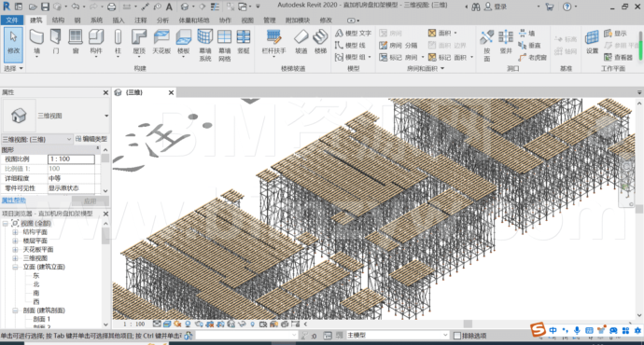Select the Ceiling (天花板) tool
Image resolution: width=644 pixels, height=345 pixels.
161,42
